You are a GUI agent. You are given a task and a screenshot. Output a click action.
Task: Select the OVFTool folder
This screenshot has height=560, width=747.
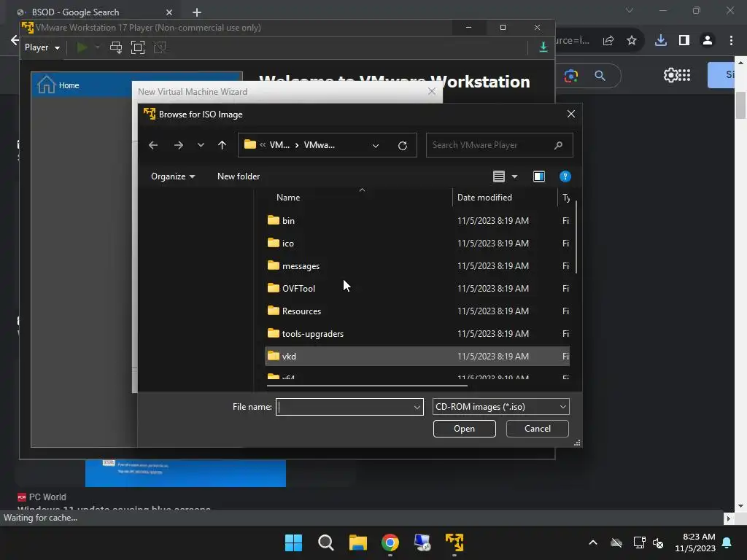point(417,288)
